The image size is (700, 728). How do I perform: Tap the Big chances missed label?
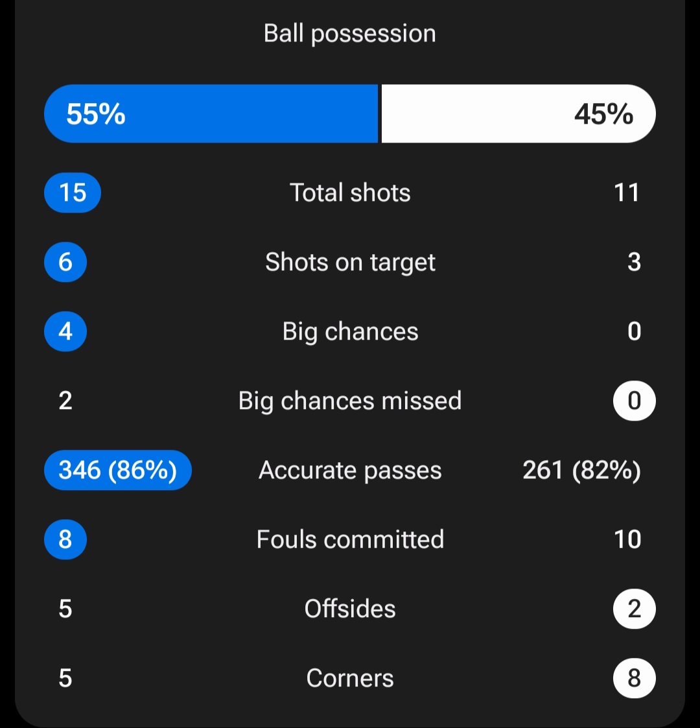pos(350,401)
